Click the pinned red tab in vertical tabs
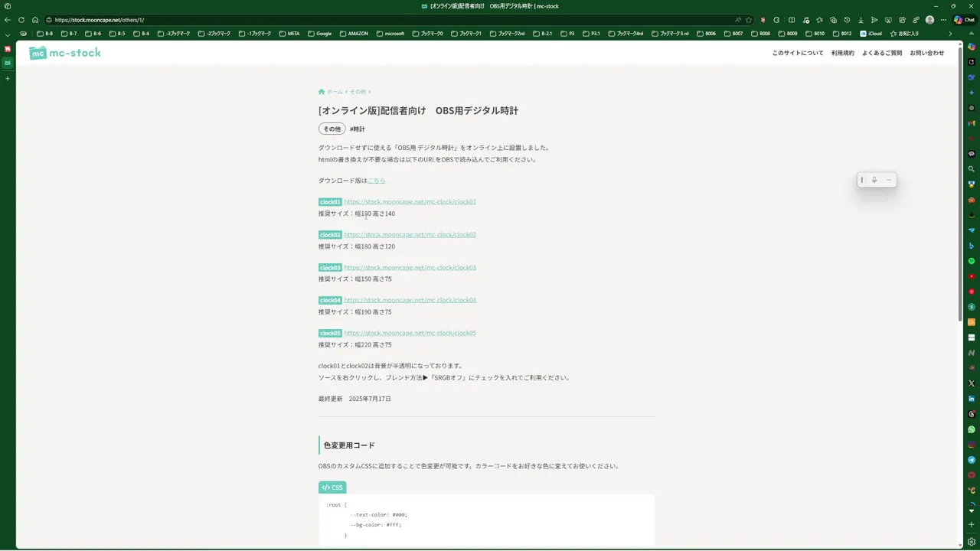 8,49
